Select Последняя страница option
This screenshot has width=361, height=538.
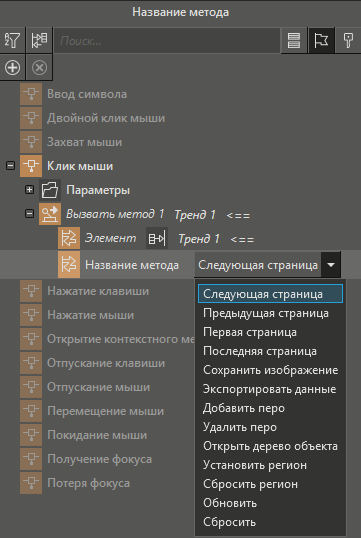click(270, 351)
